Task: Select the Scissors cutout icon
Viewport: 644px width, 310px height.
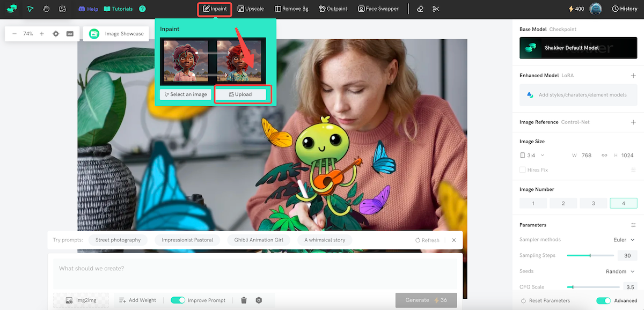Action: (436, 9)
